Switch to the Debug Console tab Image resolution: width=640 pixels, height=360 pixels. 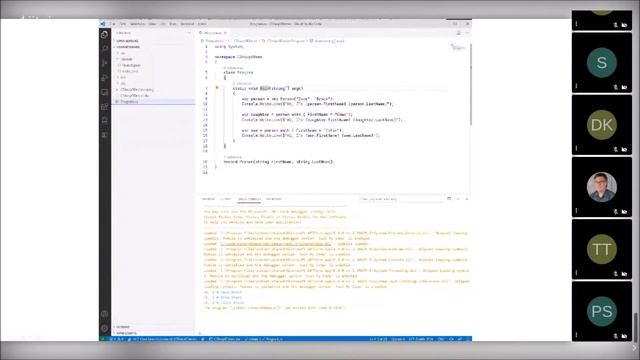point(249,199)
